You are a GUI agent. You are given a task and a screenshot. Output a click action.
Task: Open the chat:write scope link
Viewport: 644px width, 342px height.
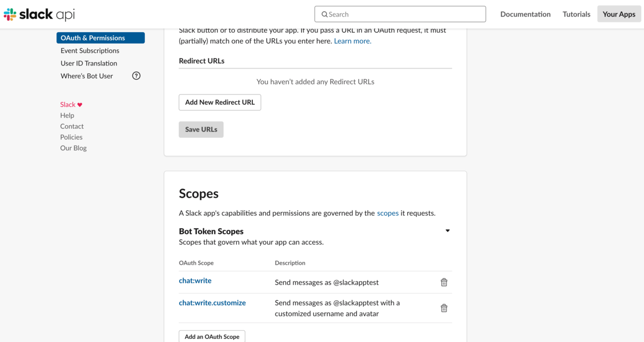[195, 280]
